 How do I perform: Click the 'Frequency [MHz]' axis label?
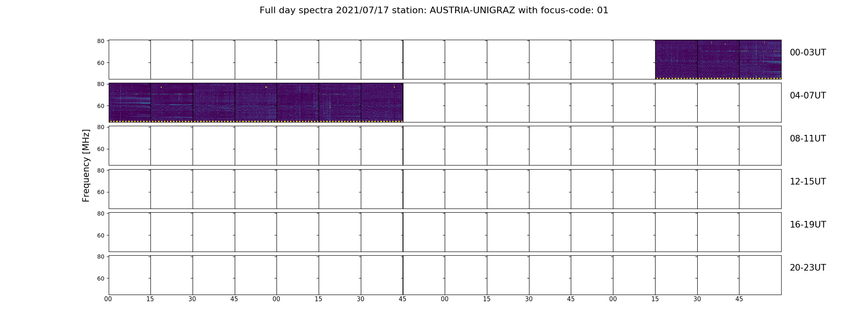86,165
